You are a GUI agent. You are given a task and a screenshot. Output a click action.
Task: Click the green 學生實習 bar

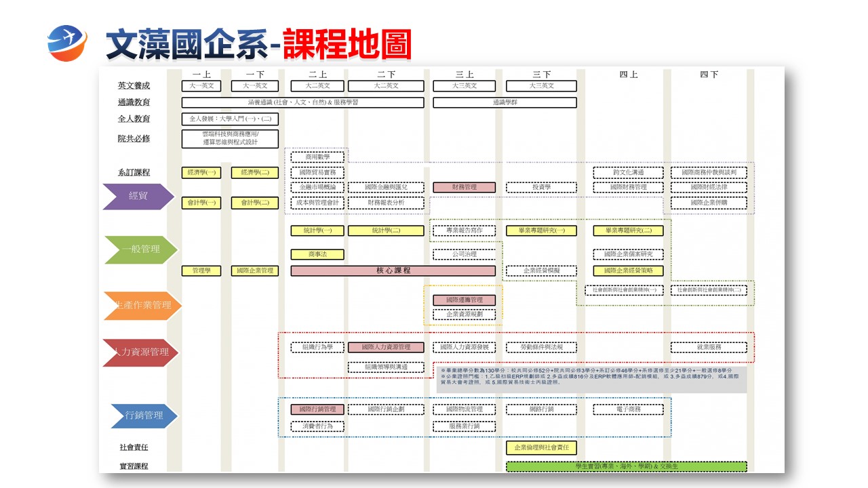coord(626,466)
